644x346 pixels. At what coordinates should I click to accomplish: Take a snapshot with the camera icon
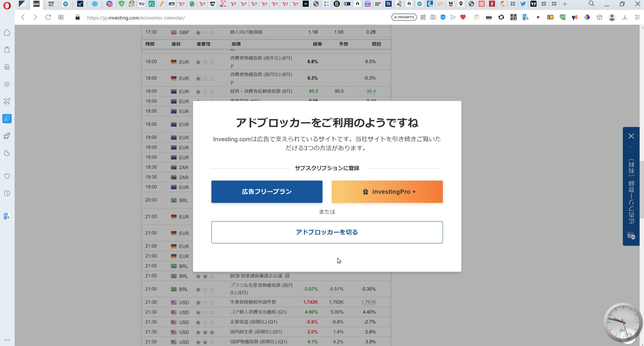[x=433, y=17]
